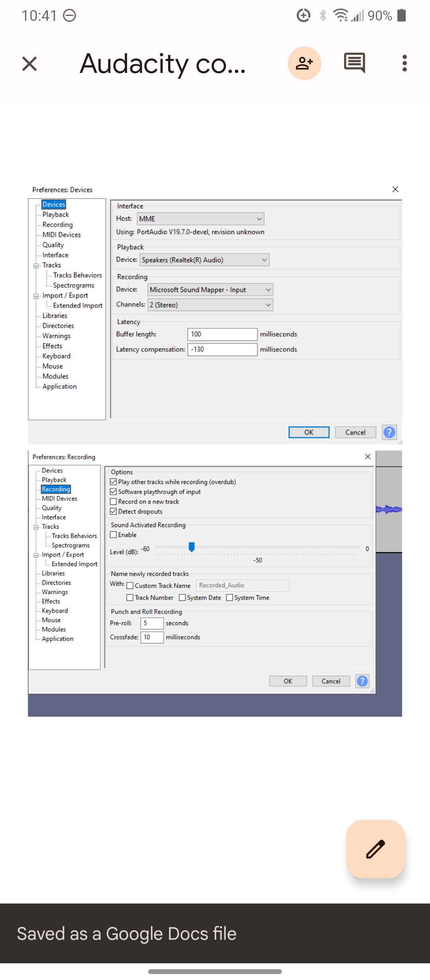Viewport: 430px width, 980px height.
Task: Select Keyboard in the Devices dialog tree
Action: [x=57, y=356]
